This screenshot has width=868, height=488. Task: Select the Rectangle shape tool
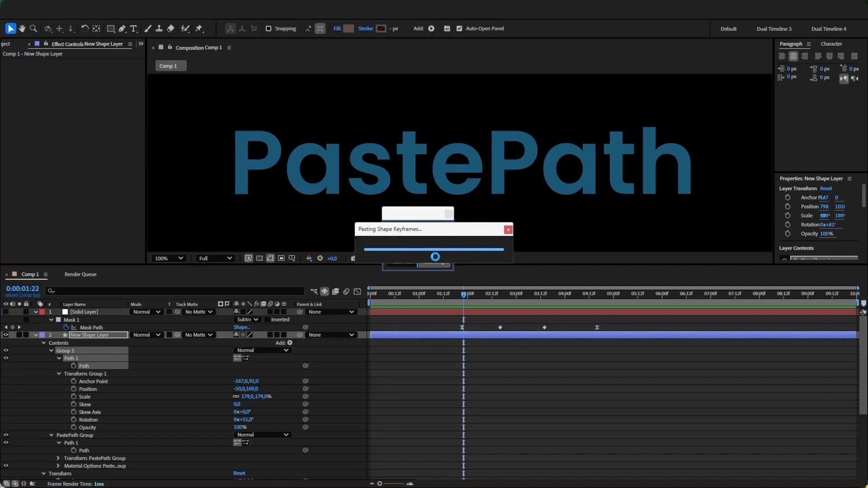[110, 28]
